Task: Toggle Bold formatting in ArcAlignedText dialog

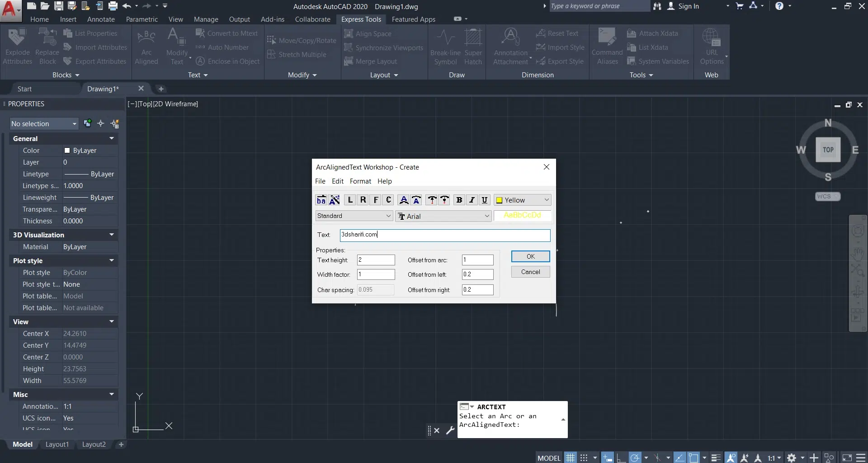Action: click(x=459, y=200)
